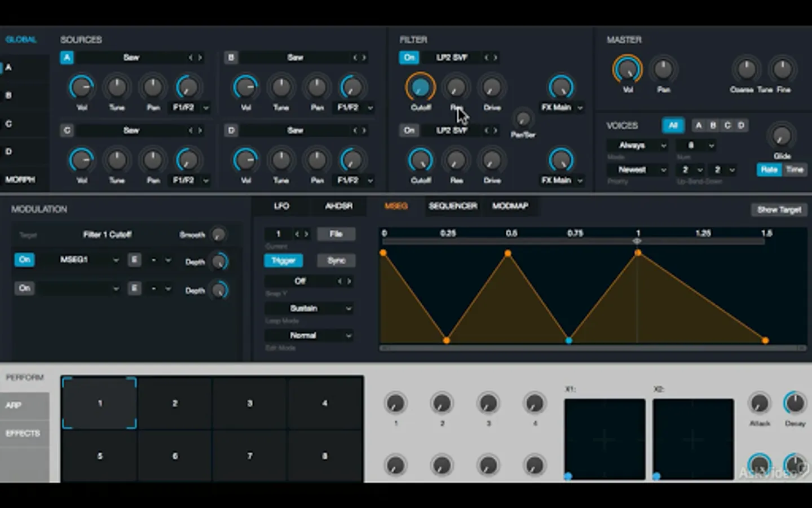Click the Smooth knob in Modulation

[218, 235]
